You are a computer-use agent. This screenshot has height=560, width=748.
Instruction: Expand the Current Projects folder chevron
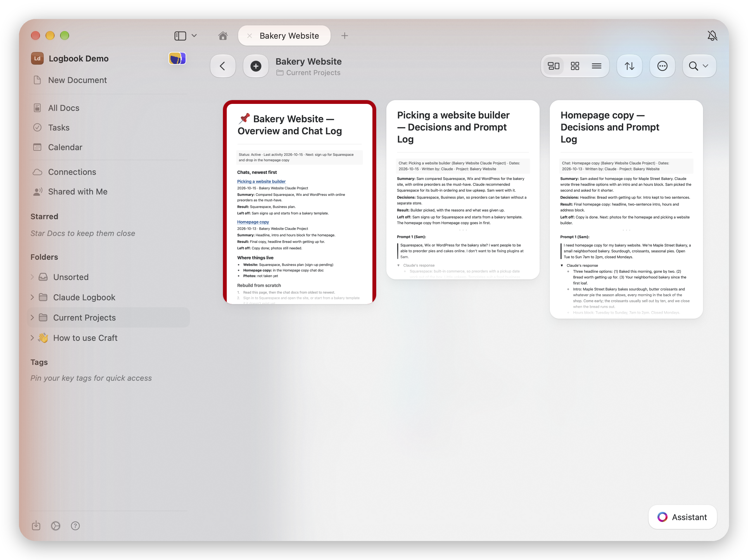pos(32,318)
